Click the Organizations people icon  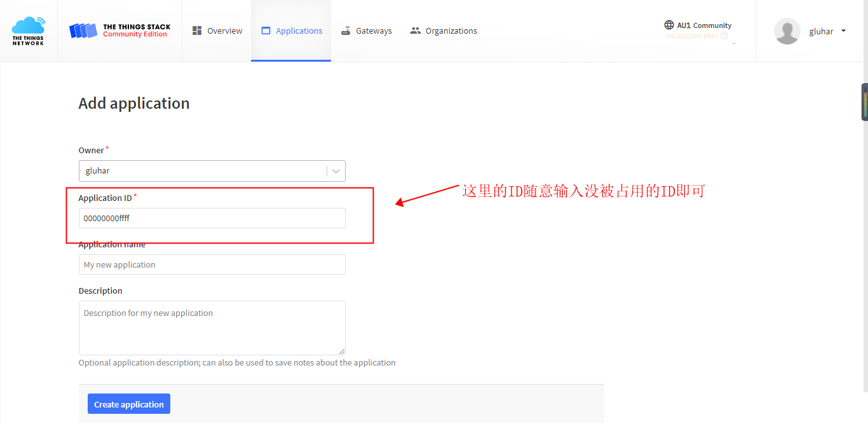point(416,31)
